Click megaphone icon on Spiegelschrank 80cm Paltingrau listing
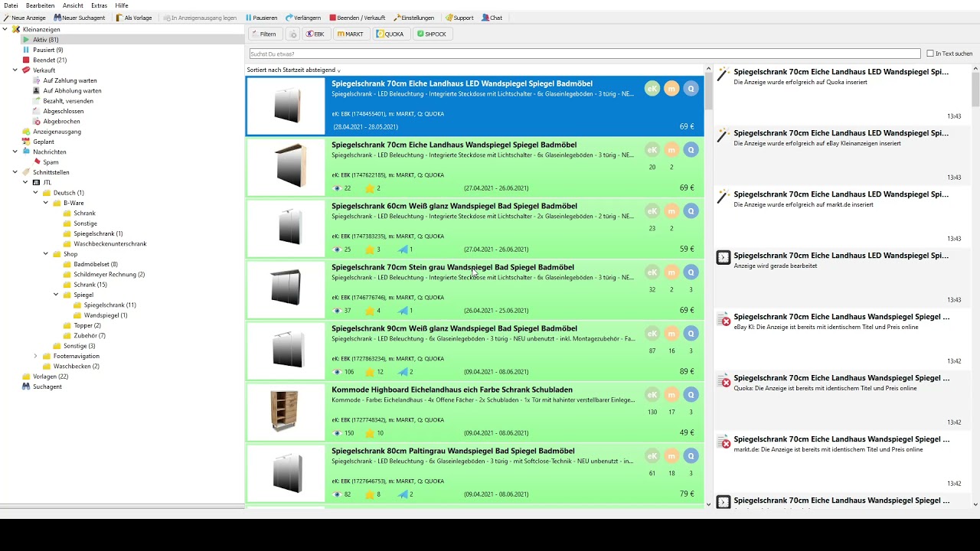 (403, 494)
